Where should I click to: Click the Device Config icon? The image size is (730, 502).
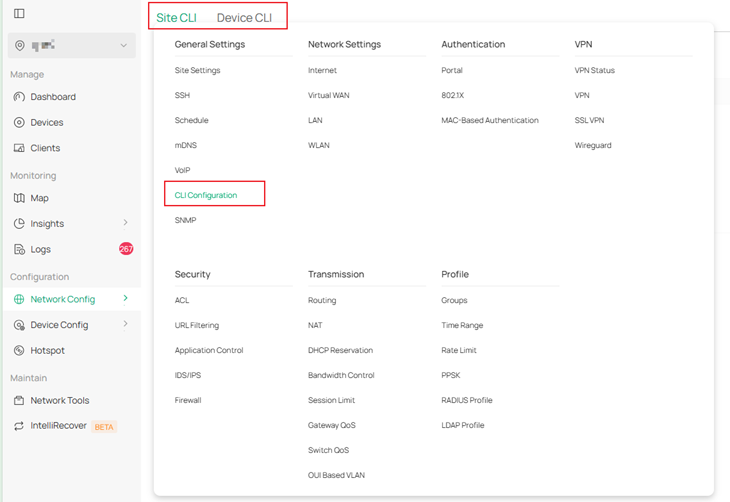pyautogui.click(x=19, y=325)
